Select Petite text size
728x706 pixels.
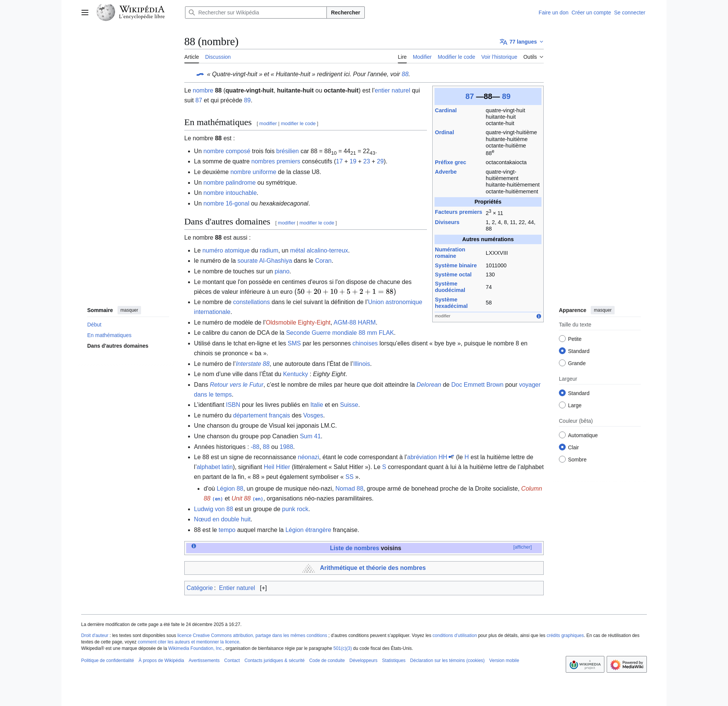click(562, 339)
